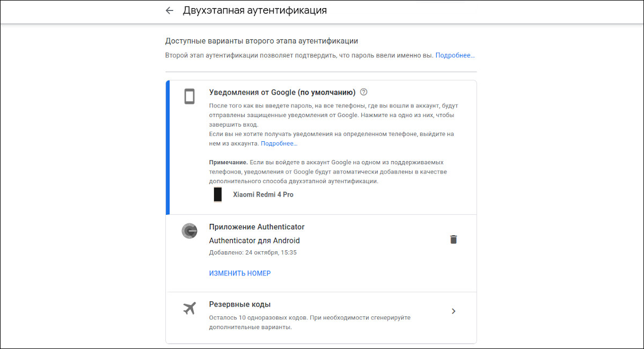Click the smartphone icon in the Google prompts section
644x349 pixels.
189,97
